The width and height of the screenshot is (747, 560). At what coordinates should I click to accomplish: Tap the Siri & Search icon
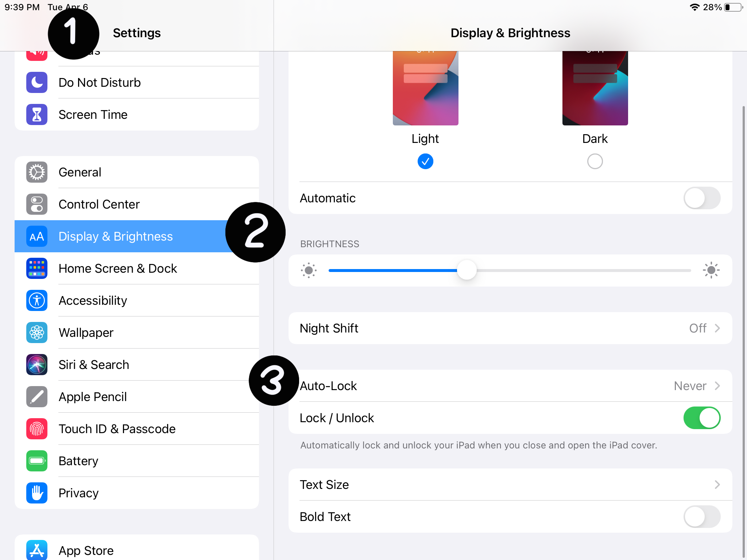(x=37, y=365)
